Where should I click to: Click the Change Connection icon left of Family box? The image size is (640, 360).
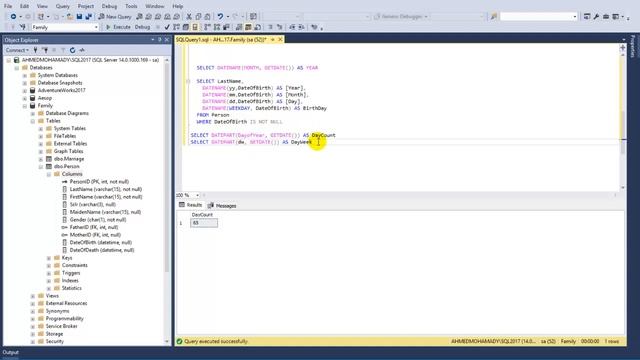22,27
